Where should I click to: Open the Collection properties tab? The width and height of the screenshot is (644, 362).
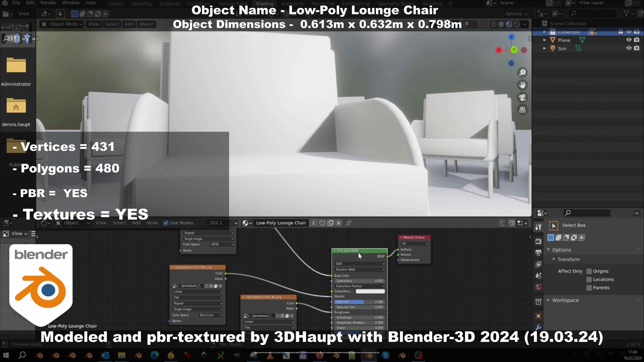click(x=539, y=301)
